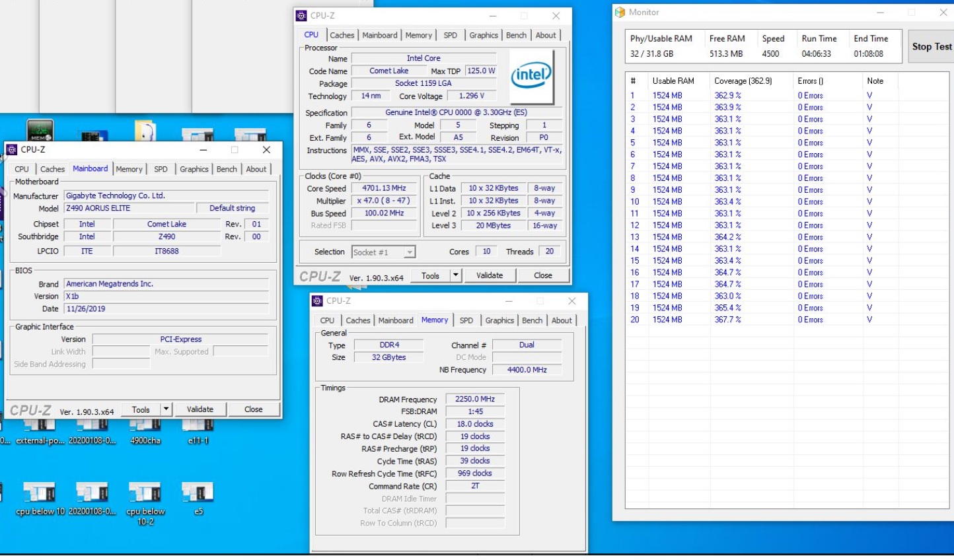
Task: Switch to Memory tab in processor window
Action: point(418,36)
